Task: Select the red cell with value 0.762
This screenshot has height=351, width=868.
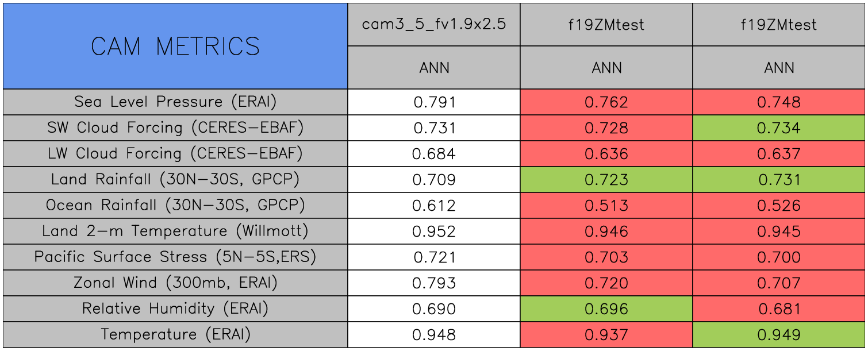Action: pos(606,102)
